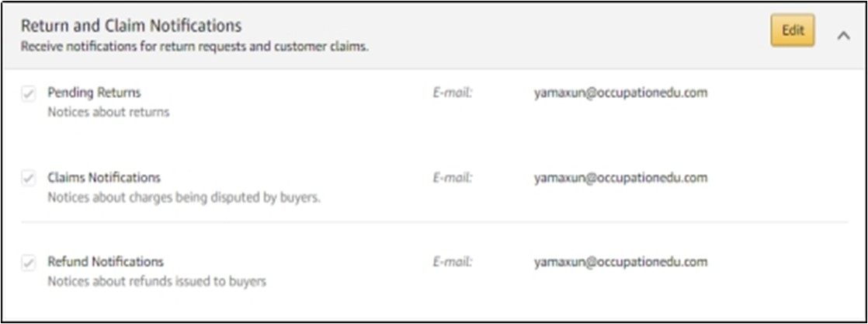The height and width of the screenshot is (324, 868).
Task: Click the Return and Claim Notifications heading
Action: (131, 26)
